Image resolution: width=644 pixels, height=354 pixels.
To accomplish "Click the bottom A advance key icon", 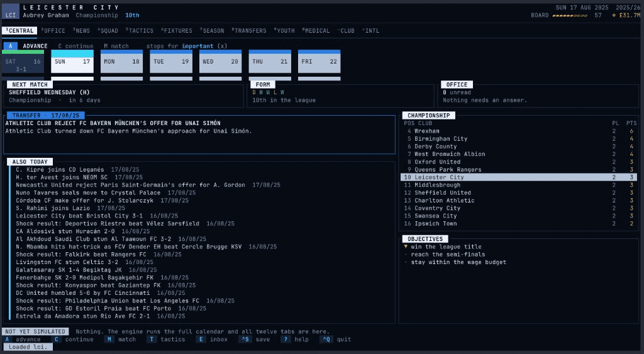I will pos(7,339).
